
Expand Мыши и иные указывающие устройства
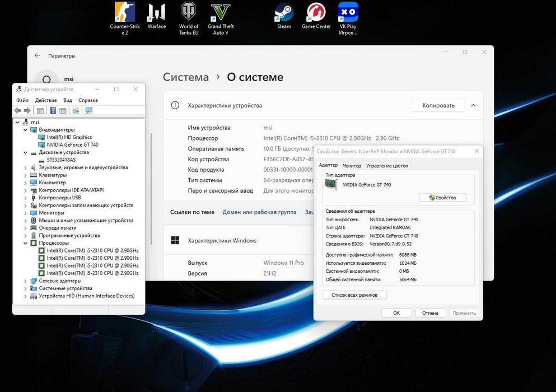click(x=26, y=220)
